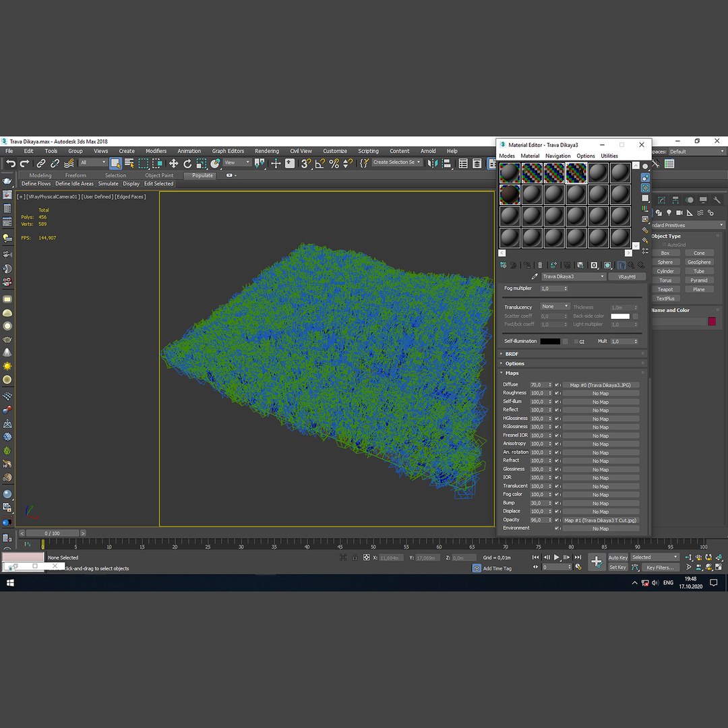This screenshot has height=728, width=728.
Task: Click the VRayMtl material type button
Action: tap(627, 277)
